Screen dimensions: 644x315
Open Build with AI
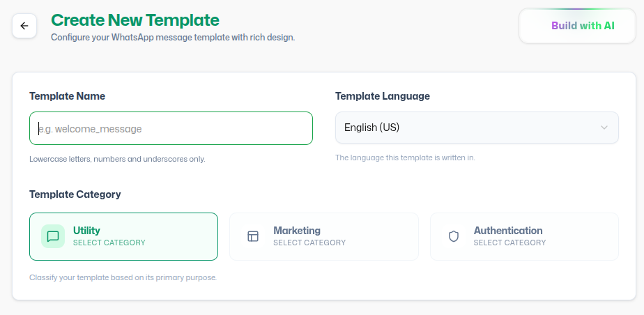click(577, 26)
